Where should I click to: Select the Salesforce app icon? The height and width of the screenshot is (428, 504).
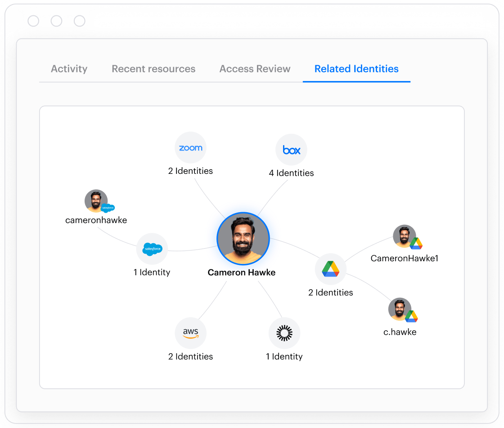152,248
